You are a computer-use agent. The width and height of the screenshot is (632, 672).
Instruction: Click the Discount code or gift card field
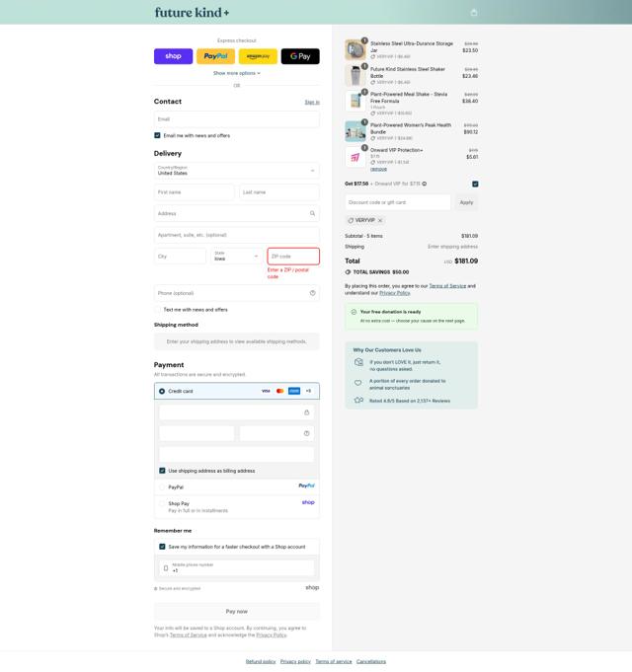tap(398, 202)
